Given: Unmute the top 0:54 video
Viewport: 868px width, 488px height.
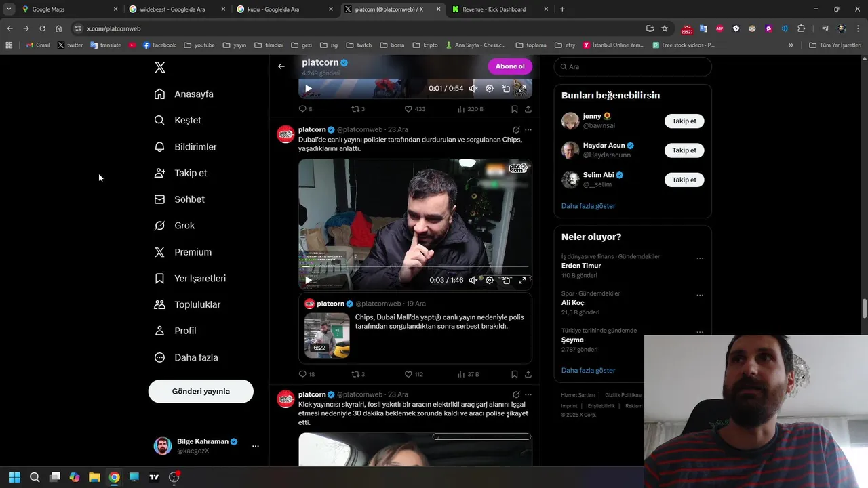Looking at the screenshot, I should pos(473,89).
